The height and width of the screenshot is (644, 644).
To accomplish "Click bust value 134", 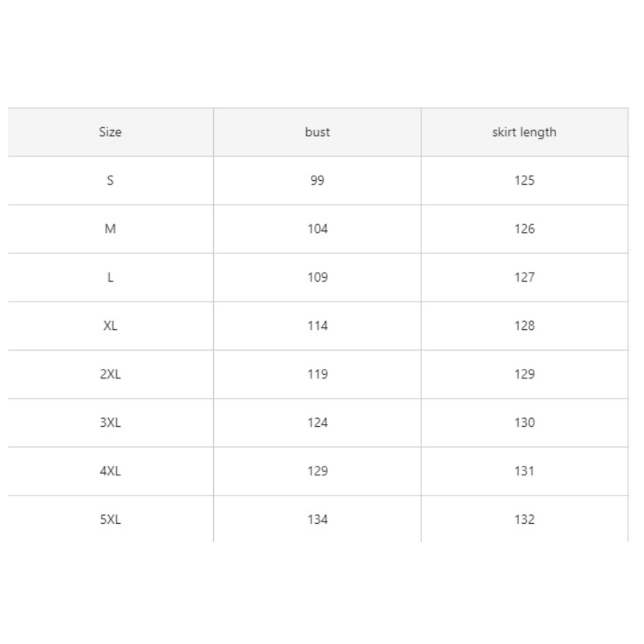I will (318, 520).
